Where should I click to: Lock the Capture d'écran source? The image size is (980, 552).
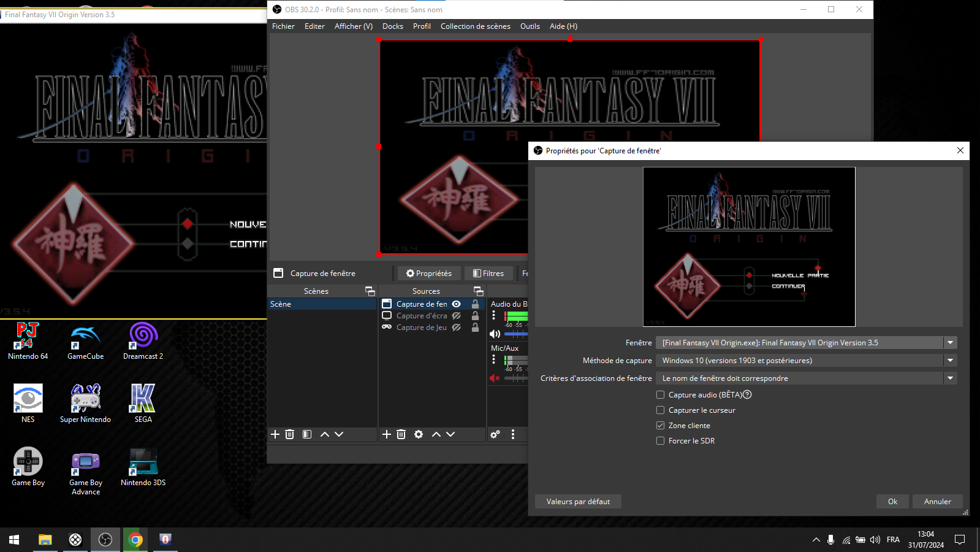pyautogui.click(x=475, y=315)
